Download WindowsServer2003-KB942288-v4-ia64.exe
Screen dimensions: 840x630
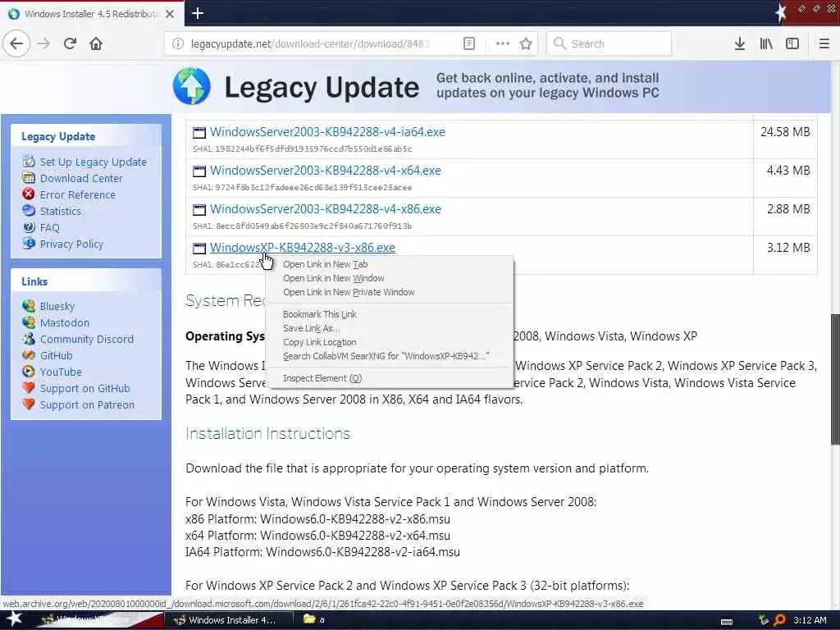(x=327, y=132)
